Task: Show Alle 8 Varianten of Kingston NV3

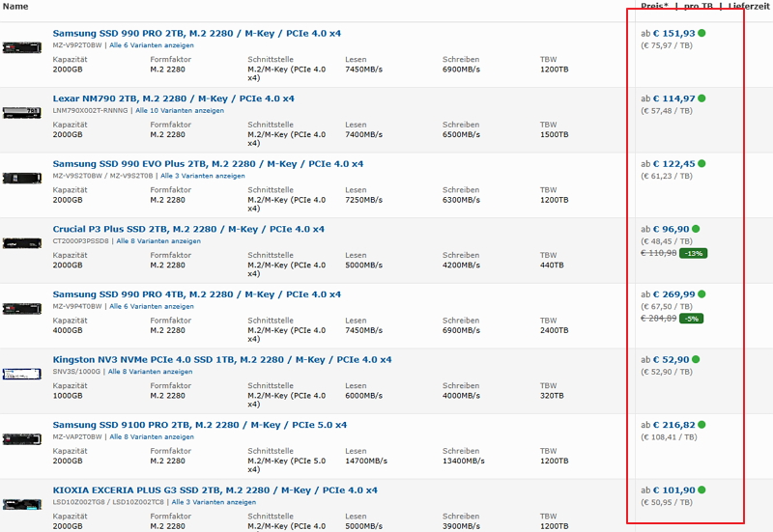Action: [x=151, y=372]
